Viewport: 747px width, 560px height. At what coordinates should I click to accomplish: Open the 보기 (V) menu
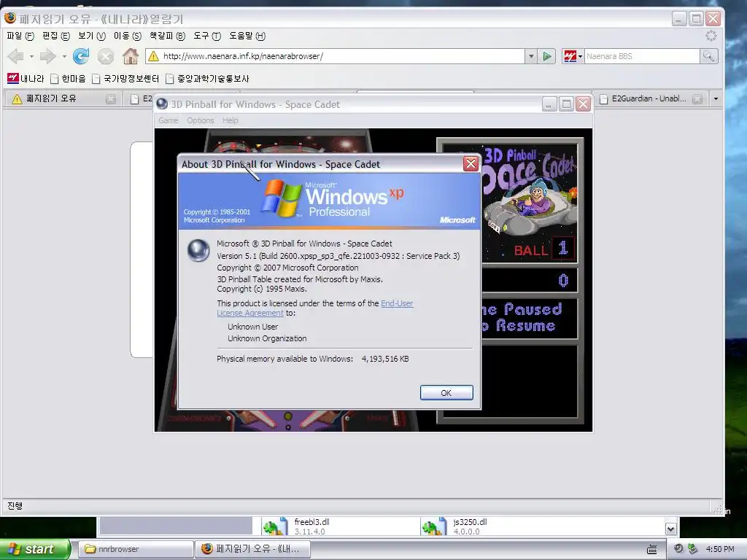91,36
